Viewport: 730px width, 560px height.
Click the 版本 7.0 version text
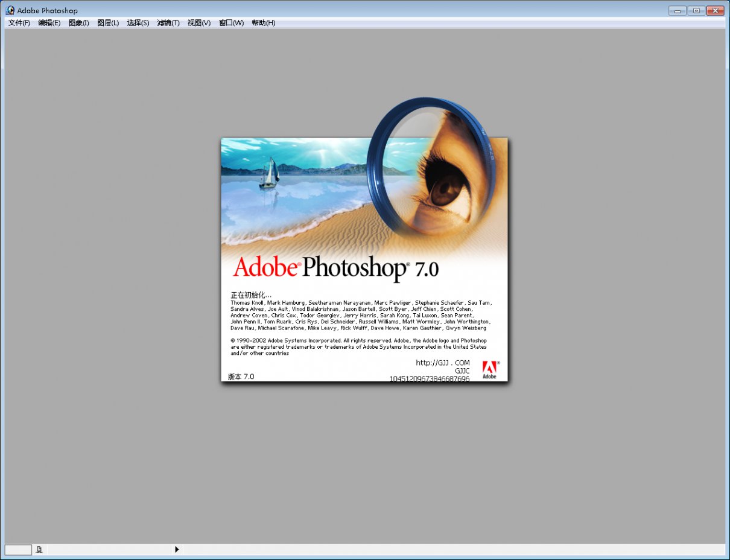pyautogui.click(x=241, y=377)
